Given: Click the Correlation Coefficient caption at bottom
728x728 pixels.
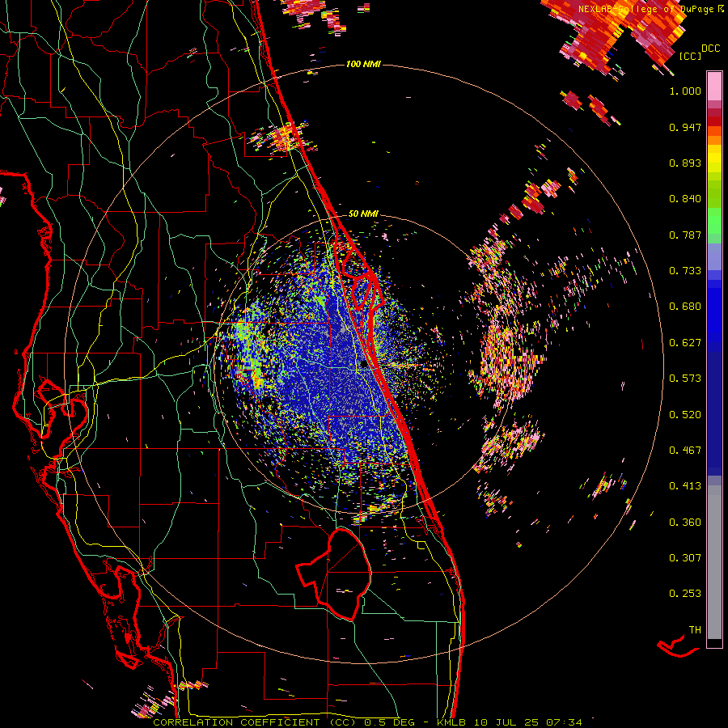Looking at the screenshot, I should (x=367, y=722).
